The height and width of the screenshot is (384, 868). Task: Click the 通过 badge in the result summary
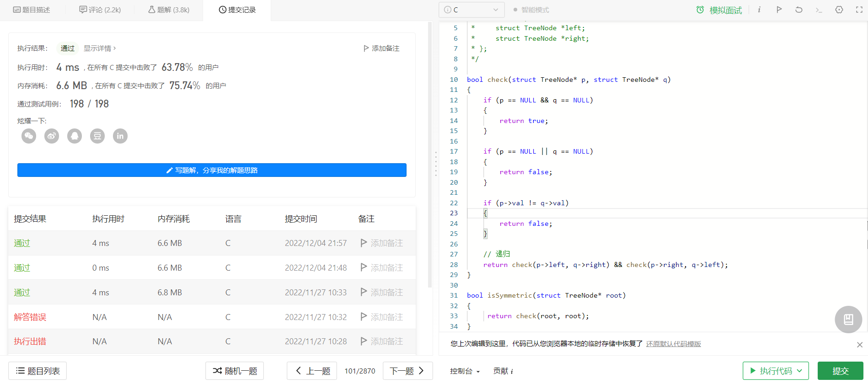click(67, 48)
